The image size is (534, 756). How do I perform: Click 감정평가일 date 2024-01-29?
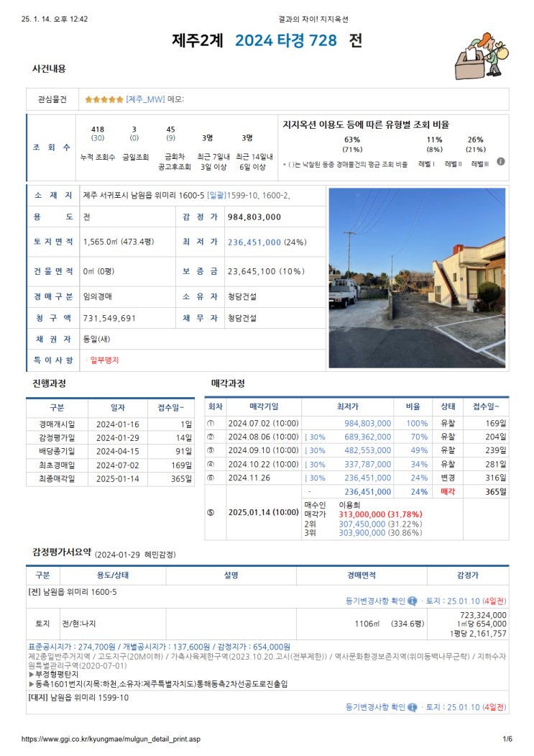(118, 438)
